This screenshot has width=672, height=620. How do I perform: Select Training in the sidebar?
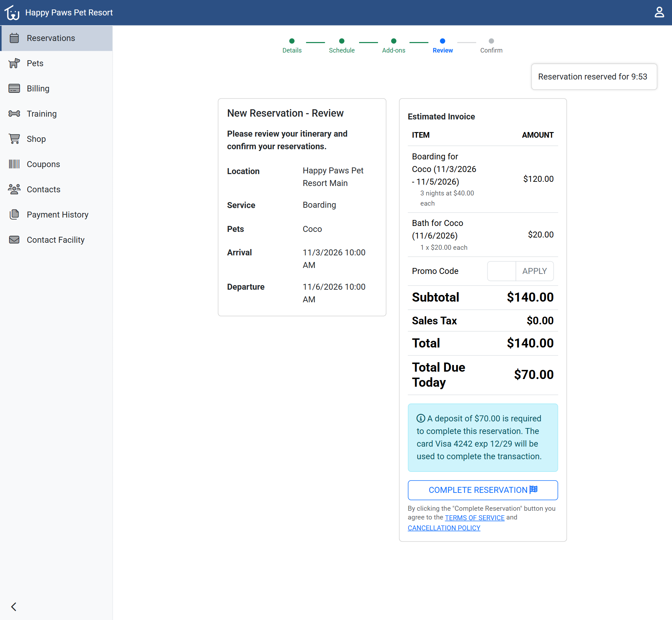point(57,114)
